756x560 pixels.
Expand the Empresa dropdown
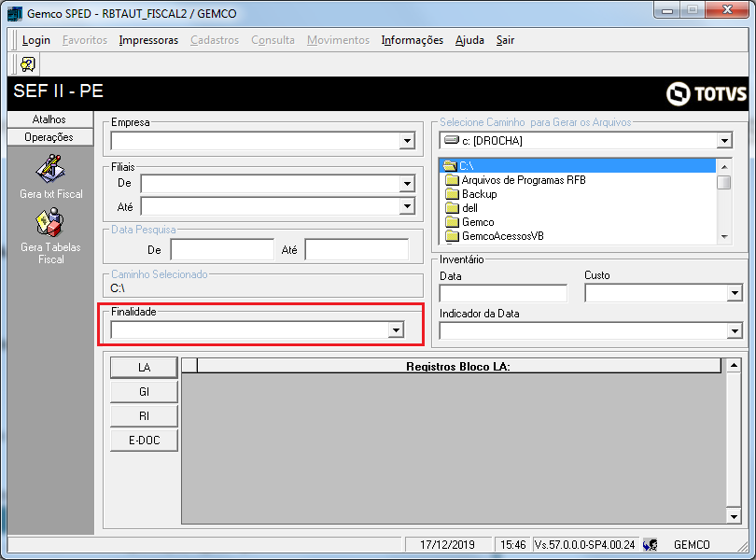coord(407,141)
